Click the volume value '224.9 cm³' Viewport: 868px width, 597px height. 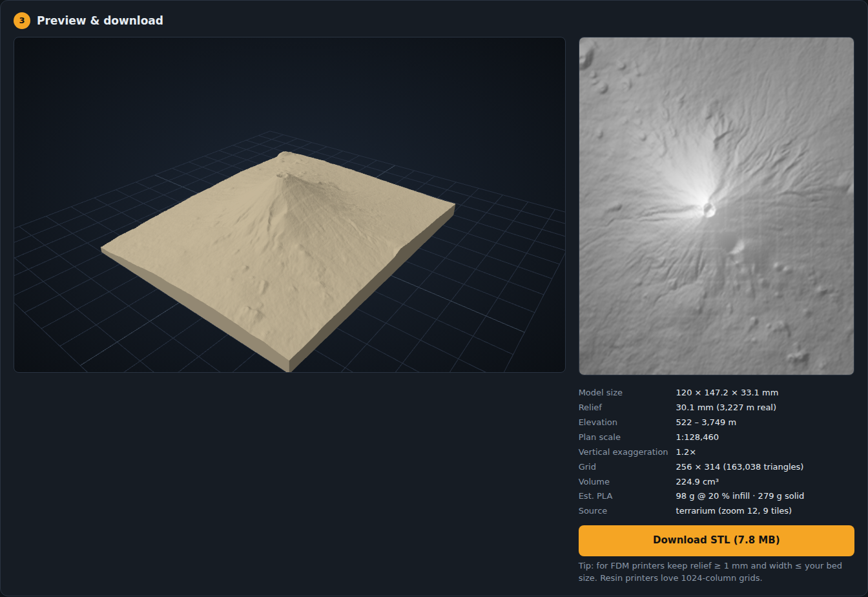(697, 482)
